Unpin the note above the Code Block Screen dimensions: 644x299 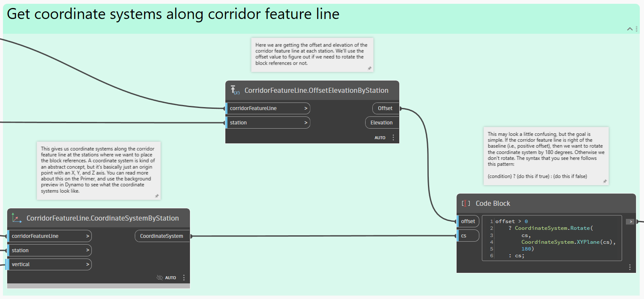coord(604,181)
